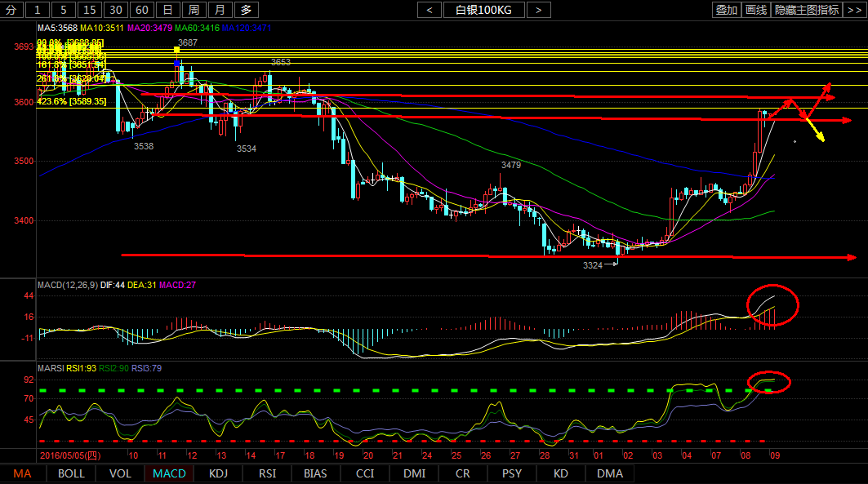868x484 pixels.
Task: Switch to the KDJ indicator tab
Action: coord(218,473)
